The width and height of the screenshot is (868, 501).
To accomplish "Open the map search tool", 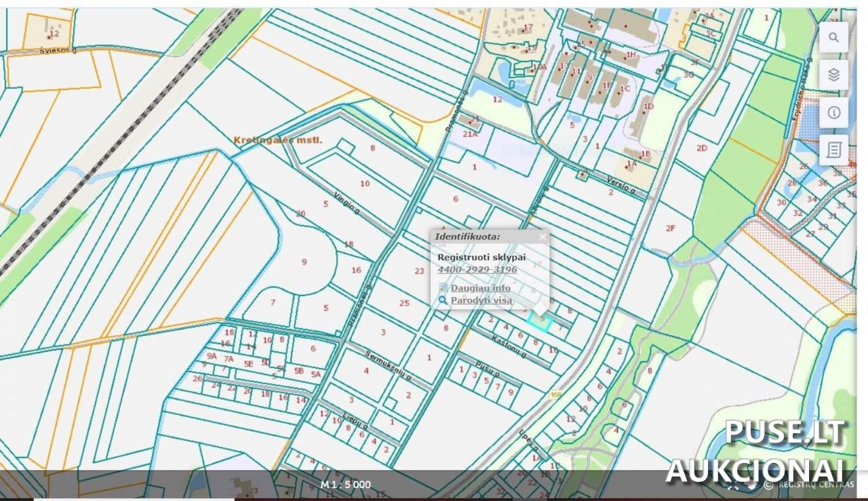I will [833, 37].
